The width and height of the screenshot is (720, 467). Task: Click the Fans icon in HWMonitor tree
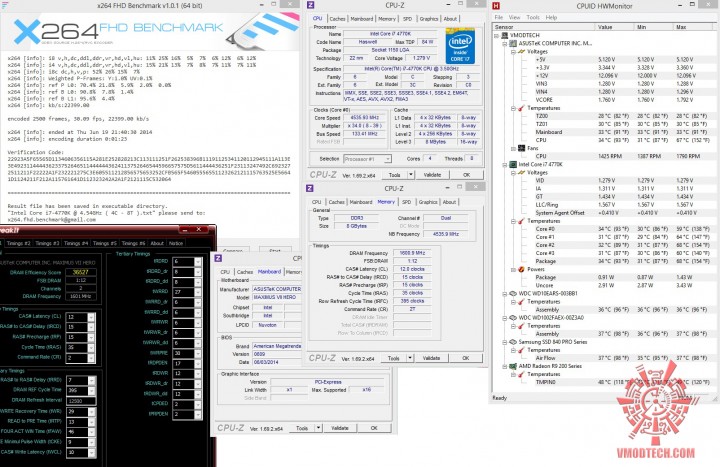tap(521, 148)
